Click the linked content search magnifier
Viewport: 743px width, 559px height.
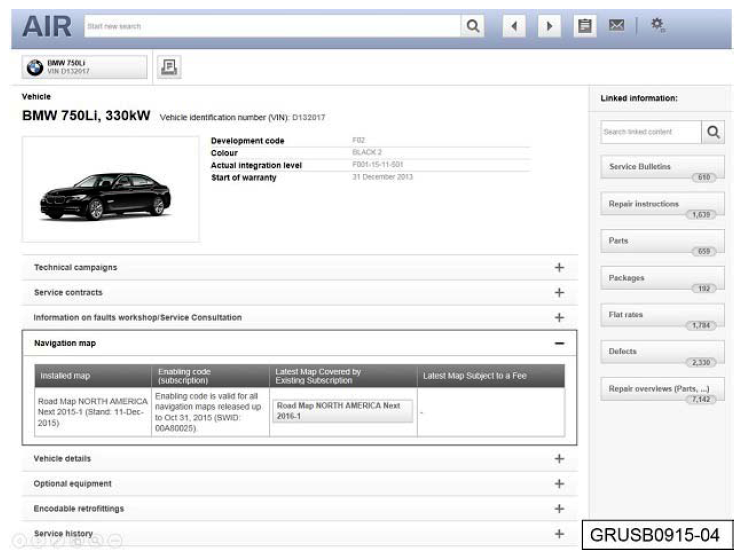coord(713,132)
